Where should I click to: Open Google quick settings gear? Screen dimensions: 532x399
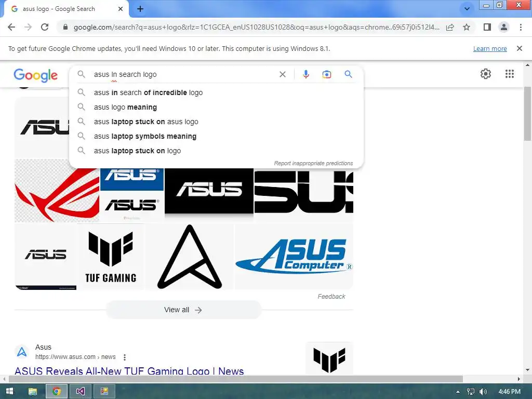(x=486, y=74)
